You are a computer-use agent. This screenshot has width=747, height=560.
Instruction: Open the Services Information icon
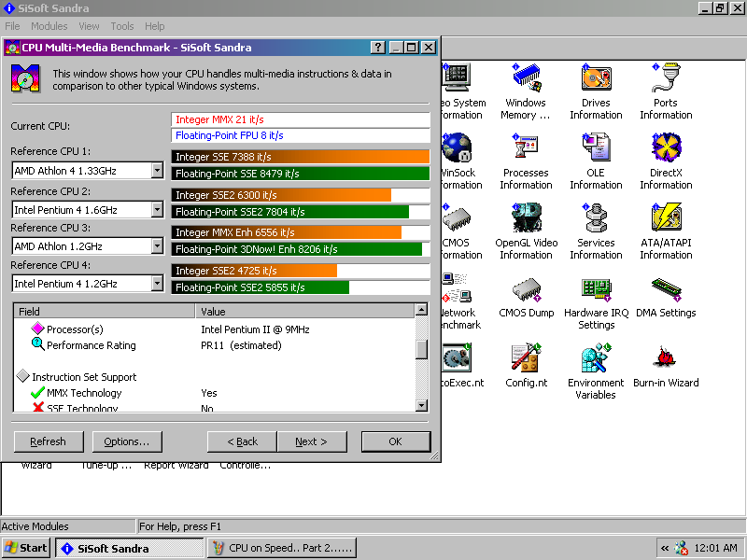pos(596,218)
